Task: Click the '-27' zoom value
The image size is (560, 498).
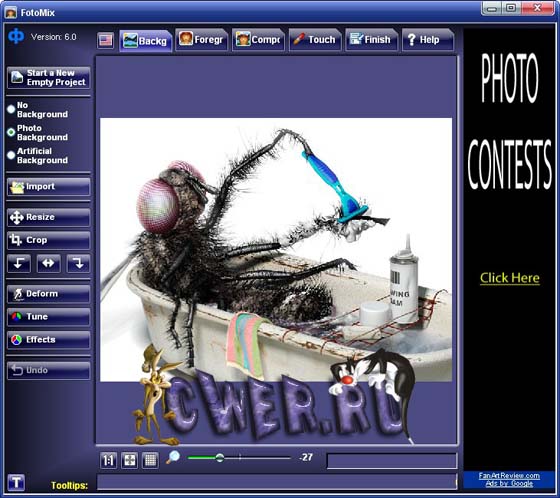Action: (x=306, y=457)
